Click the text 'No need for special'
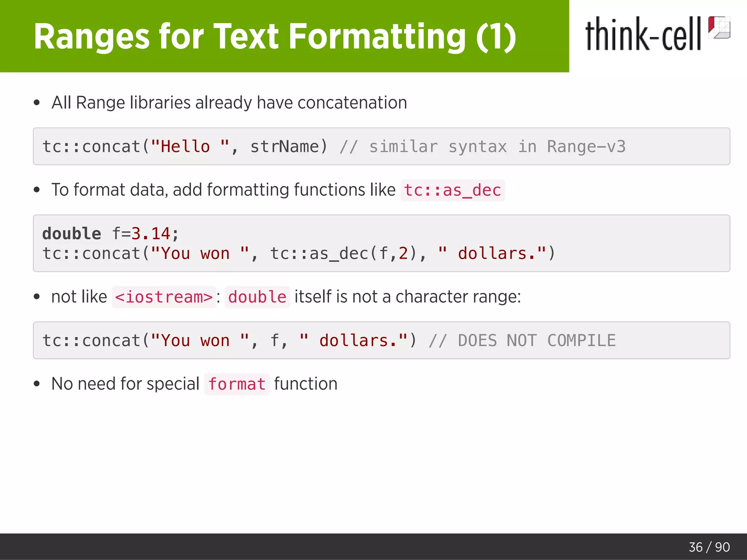Screen dimensions: 747x560 (125, 384)
